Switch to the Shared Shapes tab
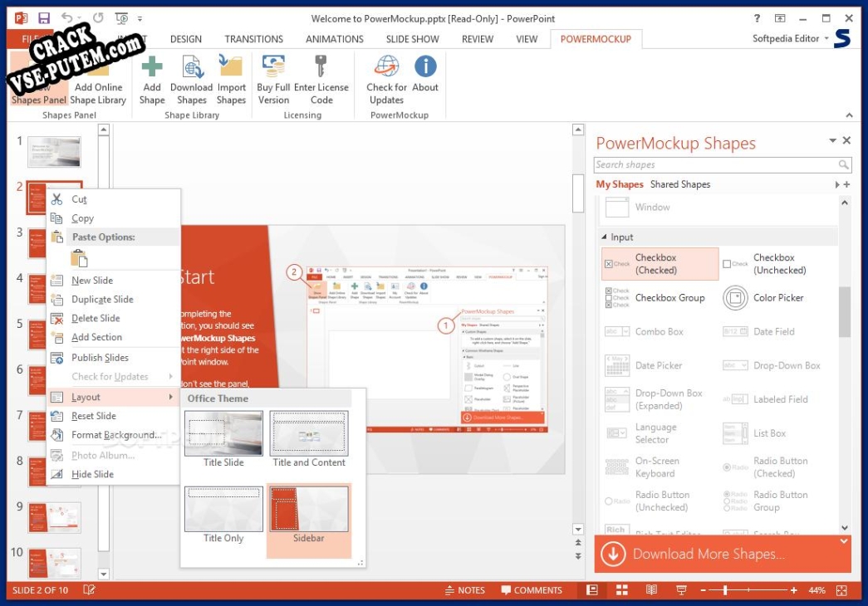The height and width of the screenshot is (606, 868). click(679, 184)
